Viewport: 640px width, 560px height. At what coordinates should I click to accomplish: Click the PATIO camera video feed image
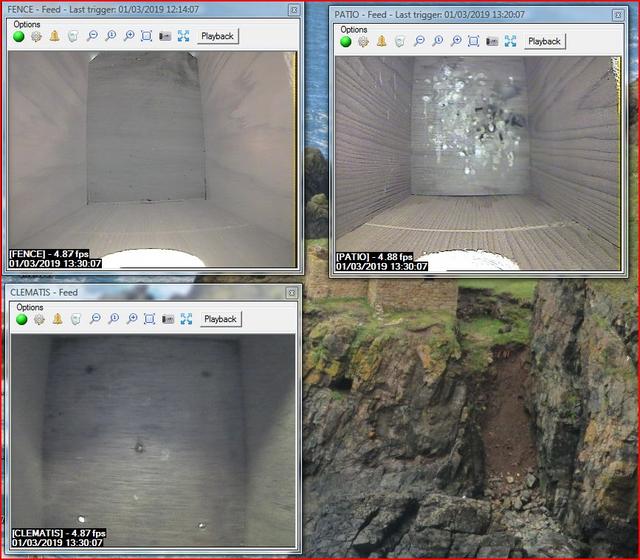point(478,163)
